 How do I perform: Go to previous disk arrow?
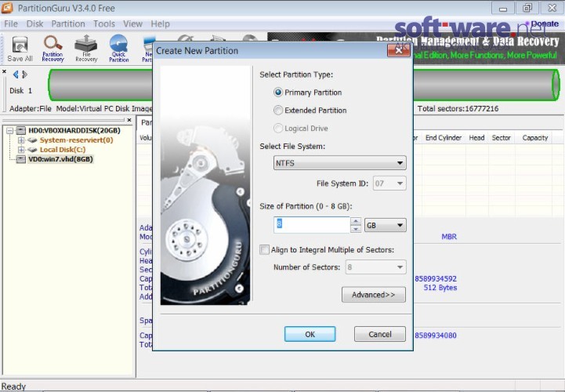(x=16, y=74)
